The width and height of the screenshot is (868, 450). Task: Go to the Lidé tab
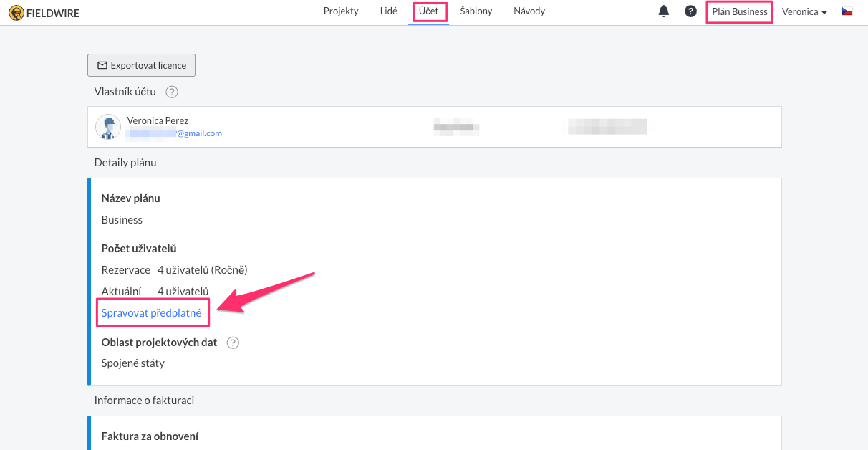[x=388, y=11]
